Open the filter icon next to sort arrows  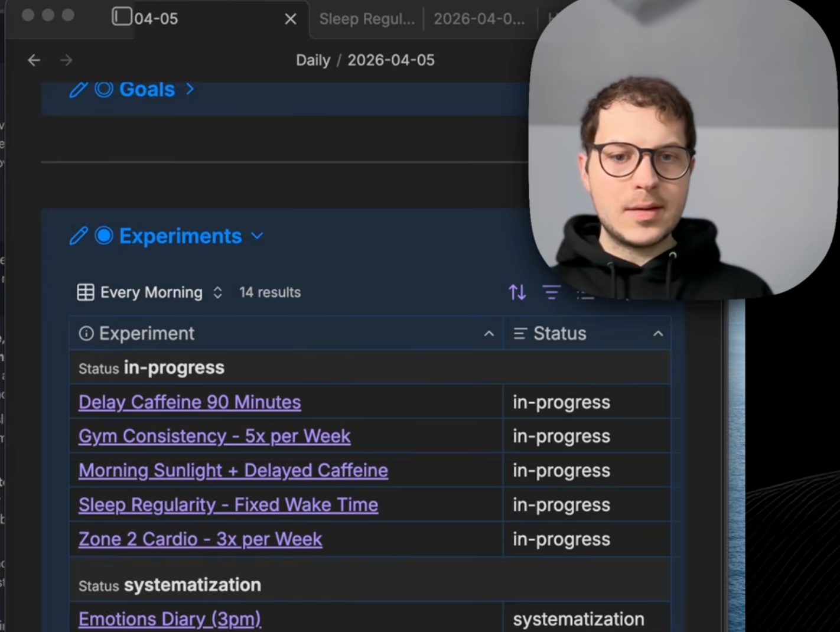click(552, 292)
